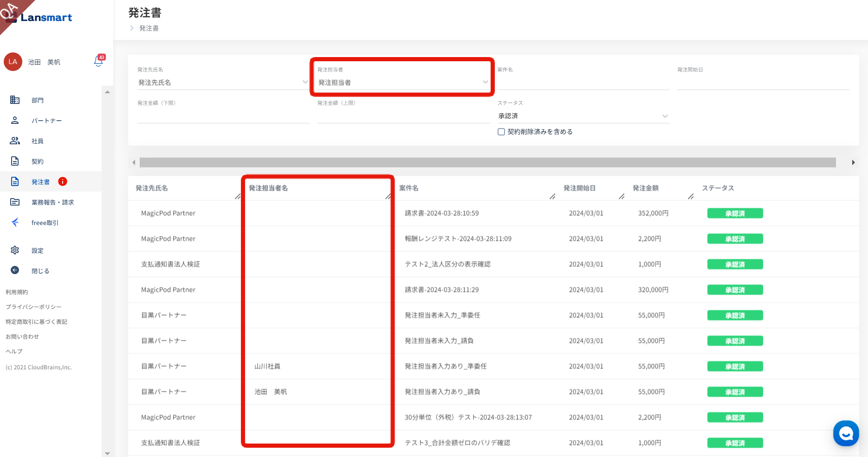Click the 閉じる label in the sidebar
Screen dimensions: 868x457
click(x=40, y=271)
